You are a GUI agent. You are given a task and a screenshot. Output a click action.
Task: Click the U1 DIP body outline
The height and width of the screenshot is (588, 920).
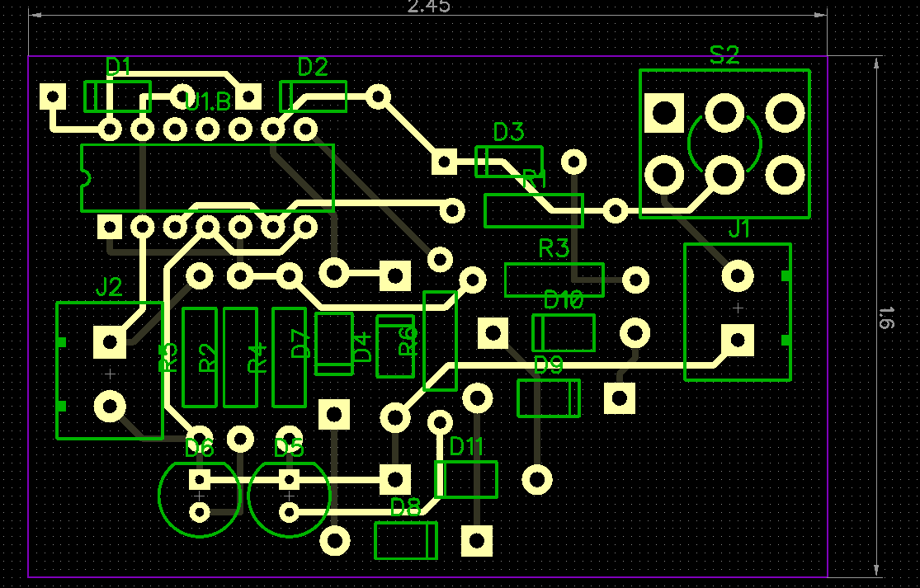pyautogui.click(x=207, y=177)
